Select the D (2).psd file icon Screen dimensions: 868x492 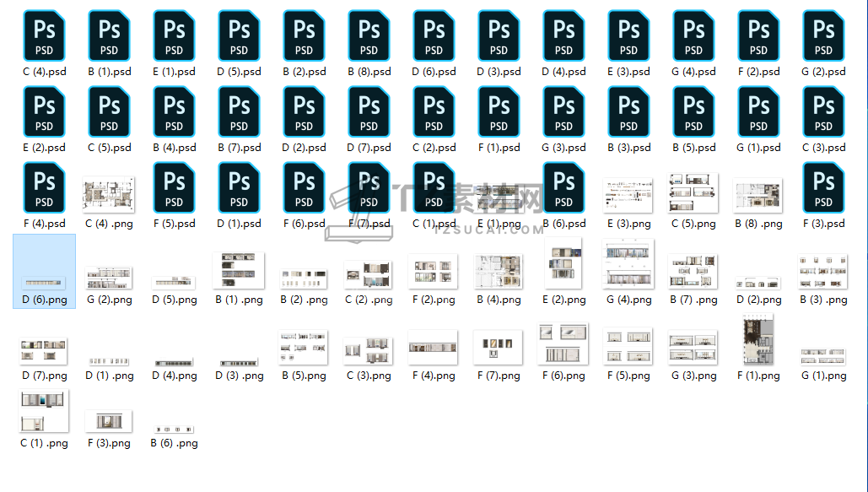[x=304, y=111]
